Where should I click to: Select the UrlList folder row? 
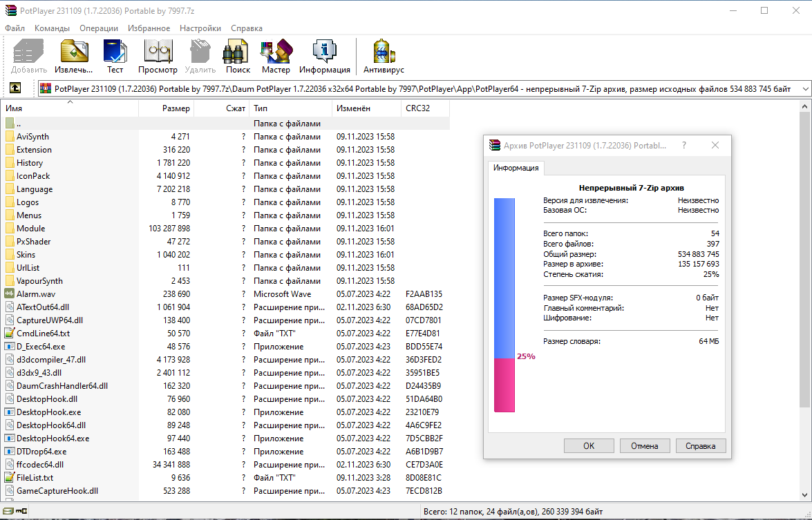point(225,268)
